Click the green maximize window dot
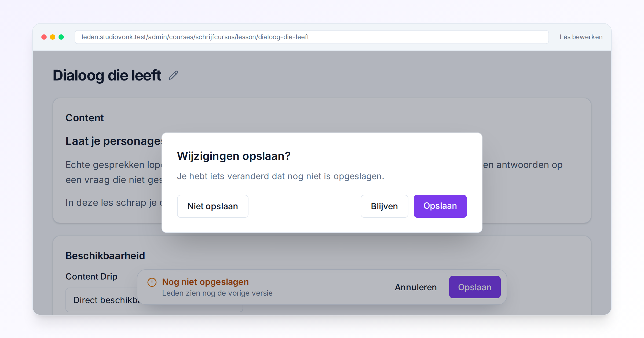Screen dimensions: 644x338 pyautogui.click(x=61, y=37)
